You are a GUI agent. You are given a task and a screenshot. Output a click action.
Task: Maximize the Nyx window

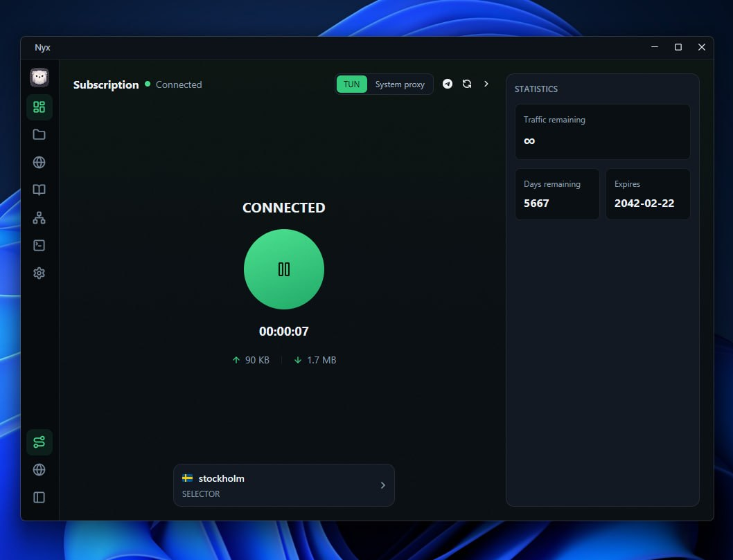(678, 47)
